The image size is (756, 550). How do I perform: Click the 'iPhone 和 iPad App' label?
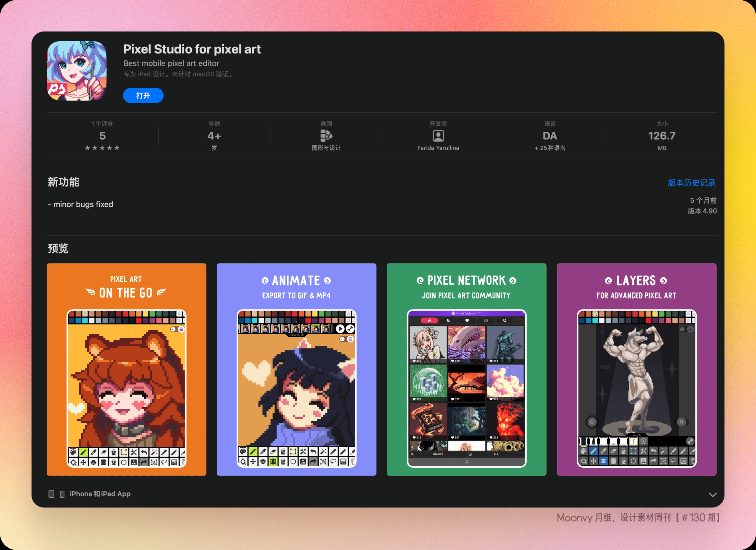coord(100,494)
